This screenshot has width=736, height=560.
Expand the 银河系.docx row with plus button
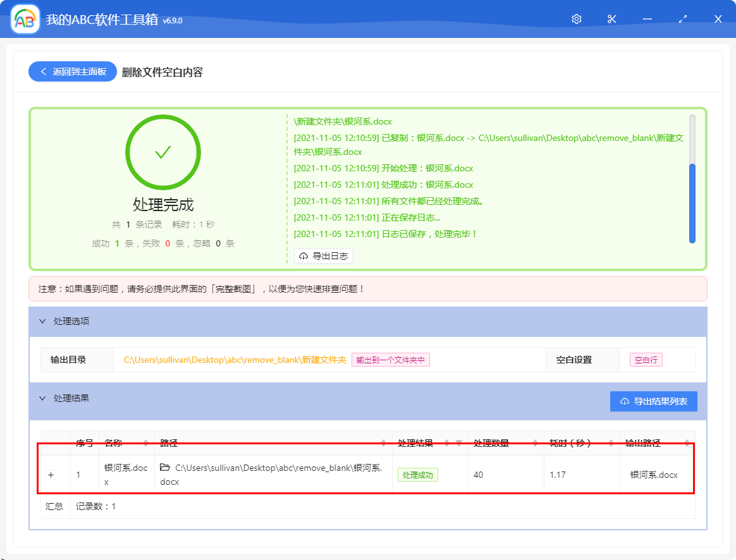coord(51,475)
